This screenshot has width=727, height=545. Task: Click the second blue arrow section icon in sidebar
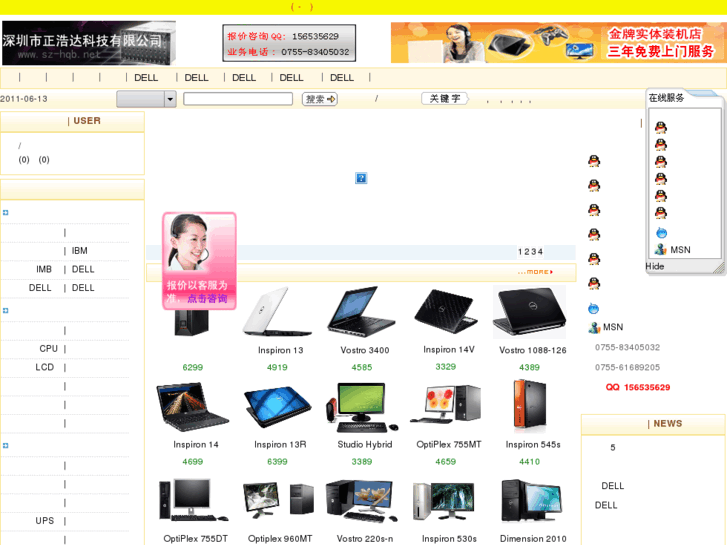tap(6, 310)
